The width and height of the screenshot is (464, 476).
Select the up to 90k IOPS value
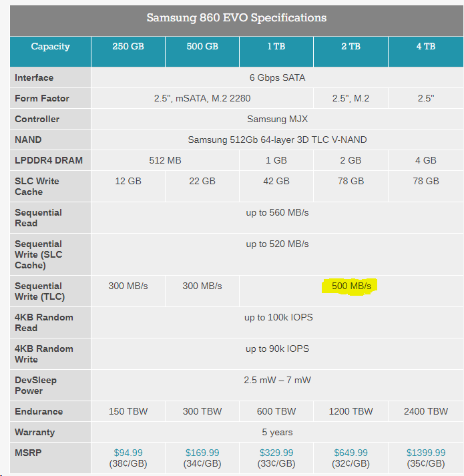pos(277,348)
